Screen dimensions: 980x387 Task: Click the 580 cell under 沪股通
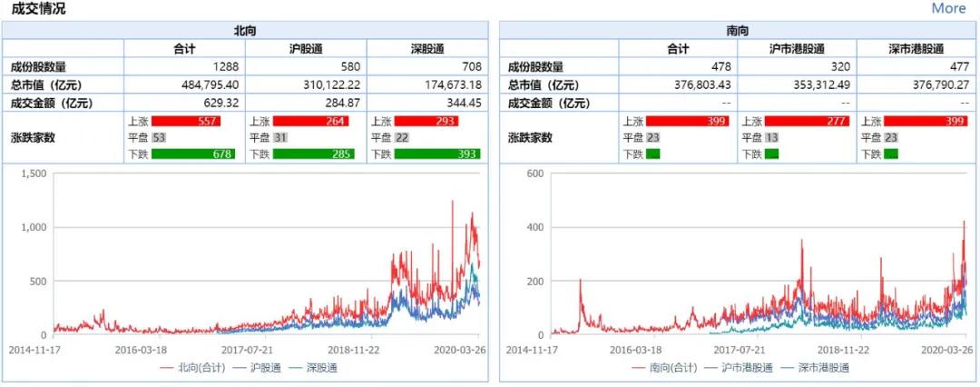(306, 67)
